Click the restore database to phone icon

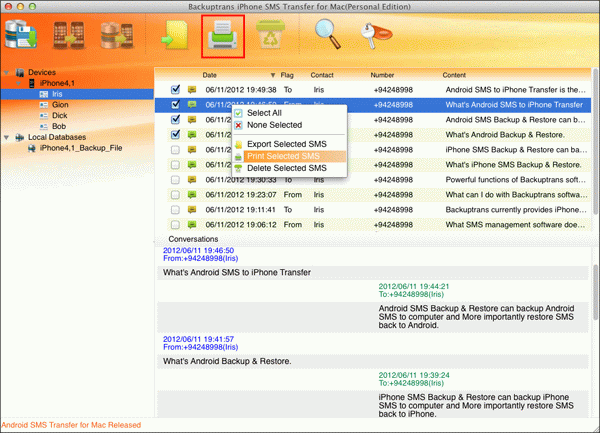[x=117, y=35]
